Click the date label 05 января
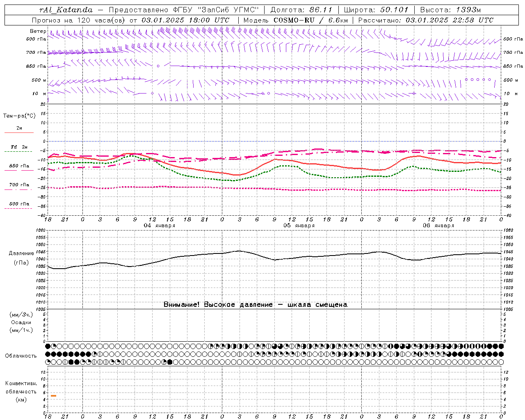Screen dimensions: 525x420 click(x=299, y=226)
